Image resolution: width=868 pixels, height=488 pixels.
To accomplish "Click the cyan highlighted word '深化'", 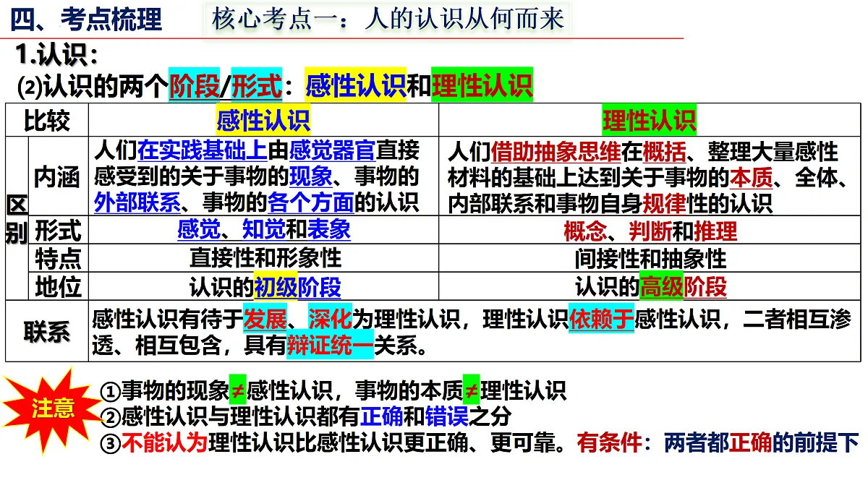I will tap(330, 319).
